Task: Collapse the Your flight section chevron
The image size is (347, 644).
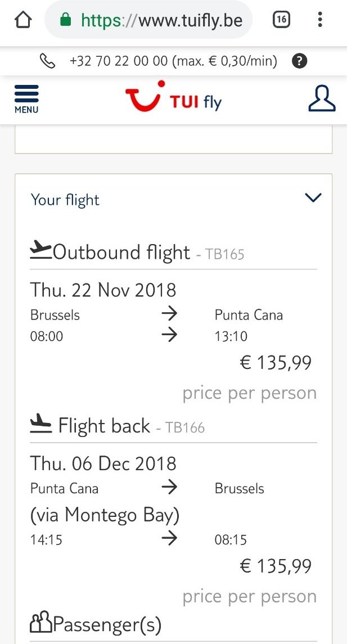Action: tap(313, 197)
